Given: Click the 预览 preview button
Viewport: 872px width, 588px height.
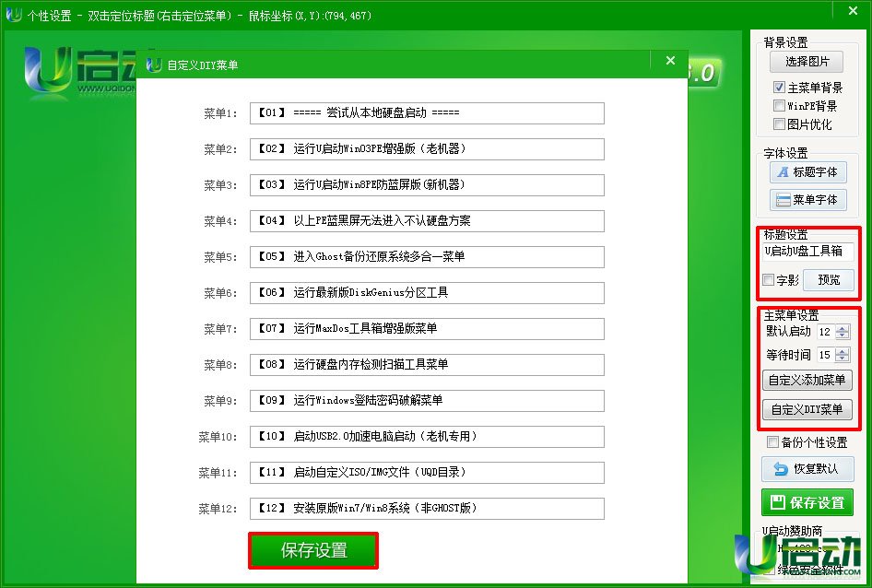Looking at the screenshot, I should click(829, 280).
